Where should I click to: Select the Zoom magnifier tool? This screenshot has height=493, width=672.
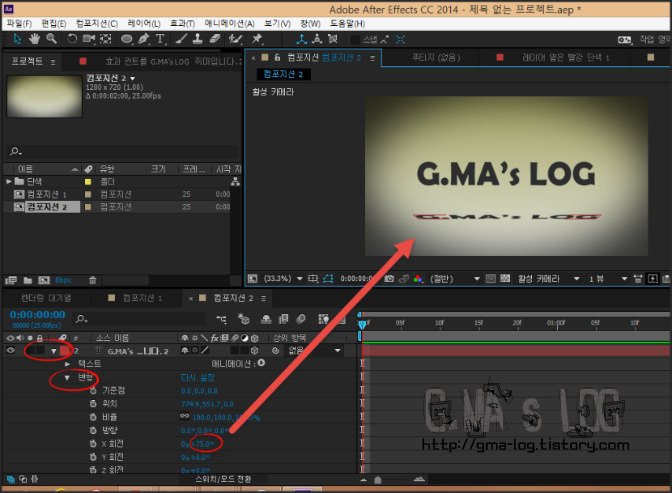51,39
